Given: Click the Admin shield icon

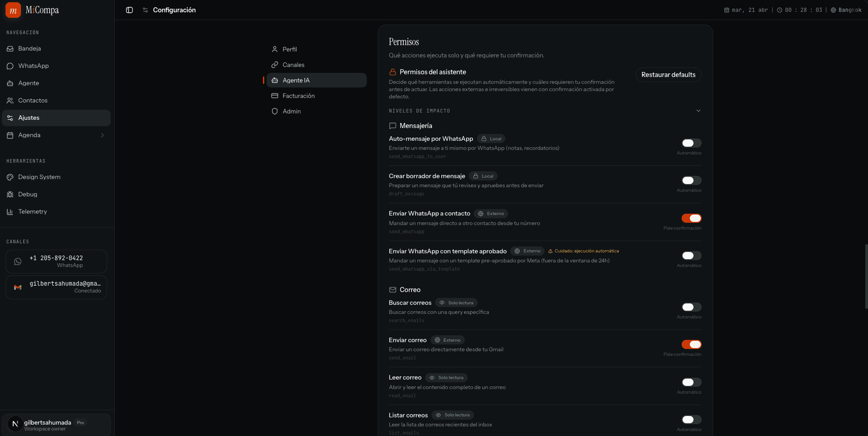Looking at the screenshot, I should (275, 111).
